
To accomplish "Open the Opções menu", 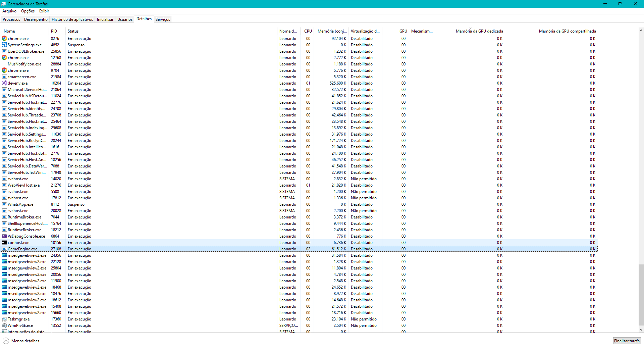I will pos(28,11).
